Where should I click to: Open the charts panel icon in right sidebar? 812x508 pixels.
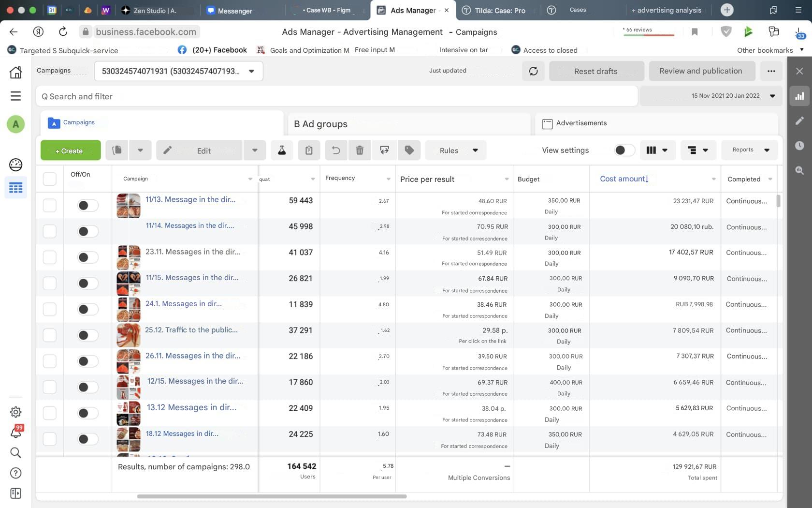coord(799,96)
